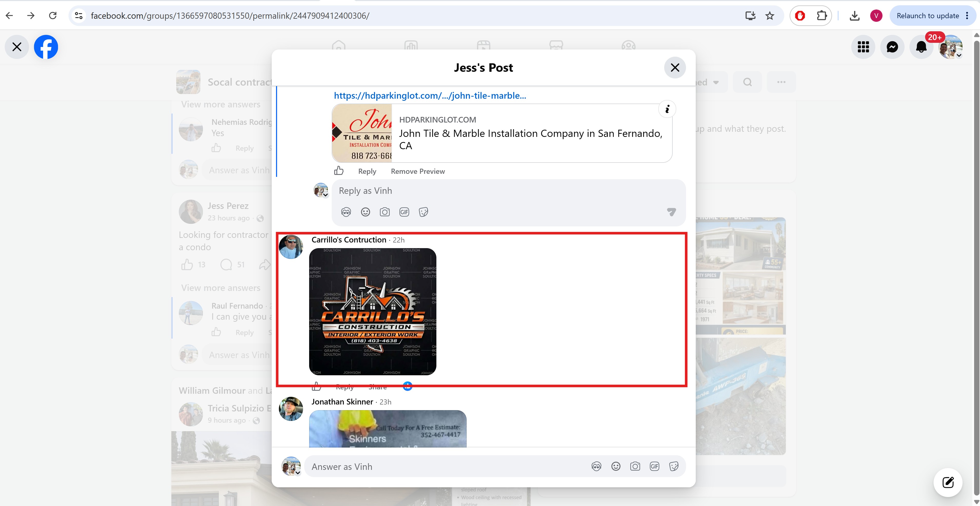The height and width of the screenshot is (506, 980).
Task: Click avatar sticker icon in the post dialog's Answer as Vinh bar
Action: pos(596,467)
